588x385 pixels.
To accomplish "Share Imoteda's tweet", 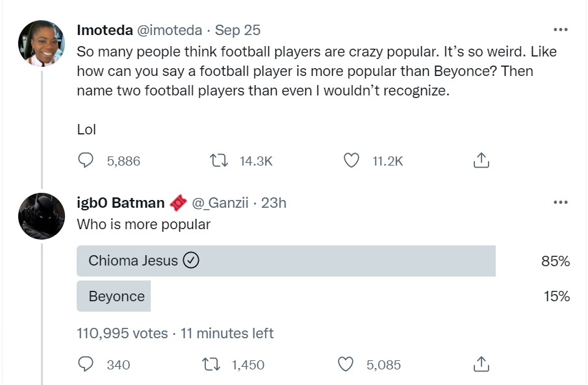I will tap(480, 160).
